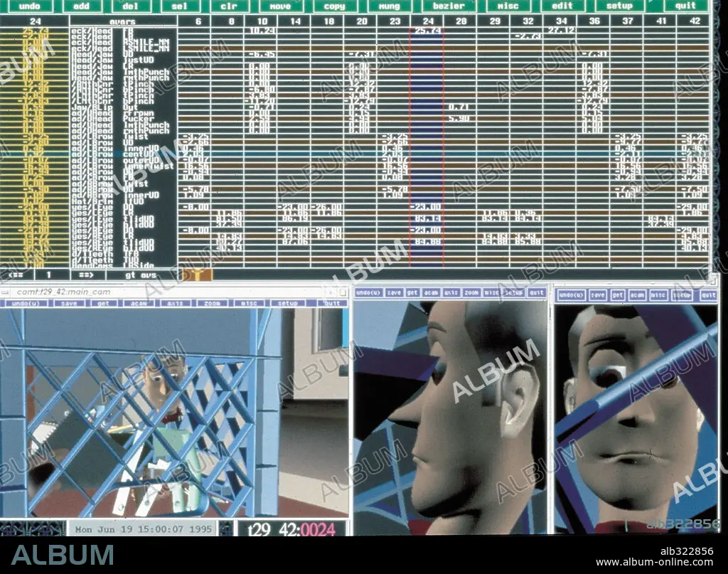Select the frame 24 column header in the spreadsheet
Screen dimensions: 728x574
tap(427, 21)
